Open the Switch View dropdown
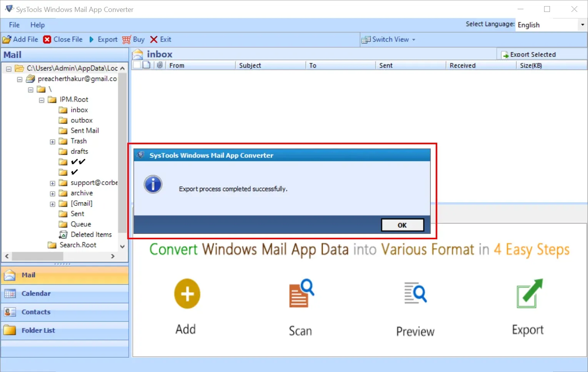The image size is (588, 372). click(389, 39)
